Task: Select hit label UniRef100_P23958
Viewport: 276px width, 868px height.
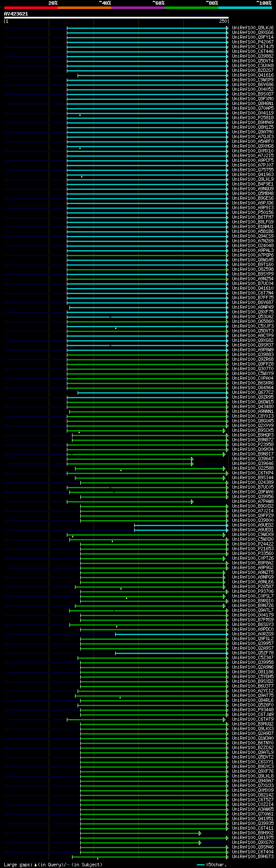Action: (x=253, y=444)
